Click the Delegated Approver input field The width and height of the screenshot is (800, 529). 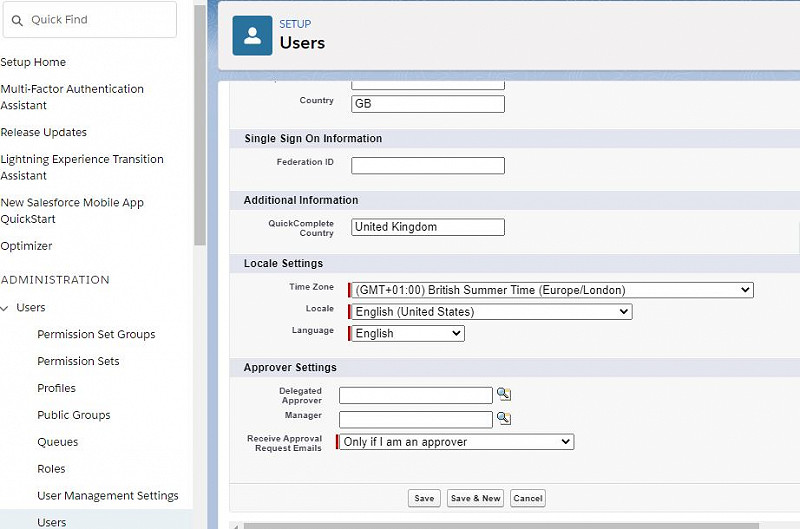click(416, 395)
